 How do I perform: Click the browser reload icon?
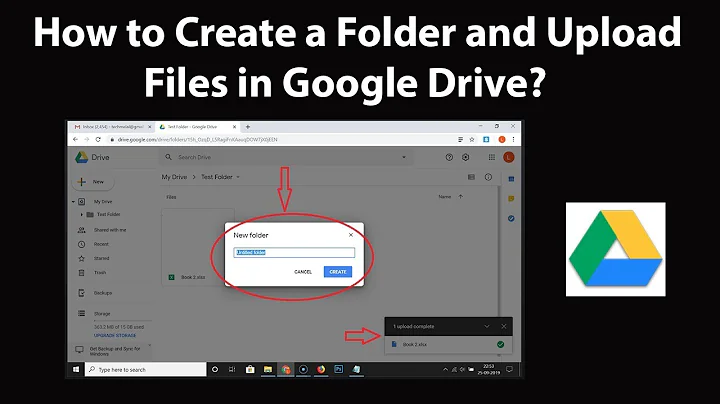98,139
